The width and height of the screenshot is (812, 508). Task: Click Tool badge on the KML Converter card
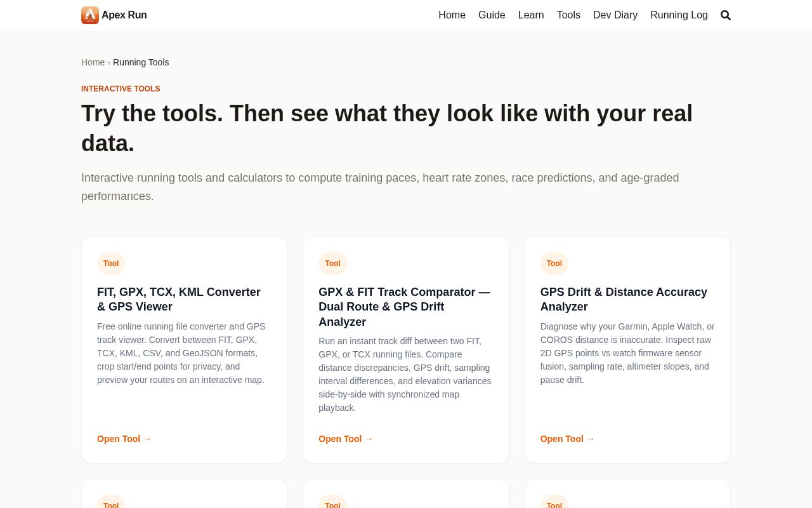111,264
